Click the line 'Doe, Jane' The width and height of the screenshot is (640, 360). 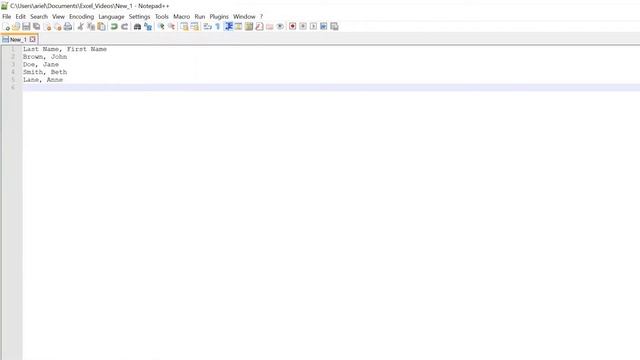pos(41,64)
